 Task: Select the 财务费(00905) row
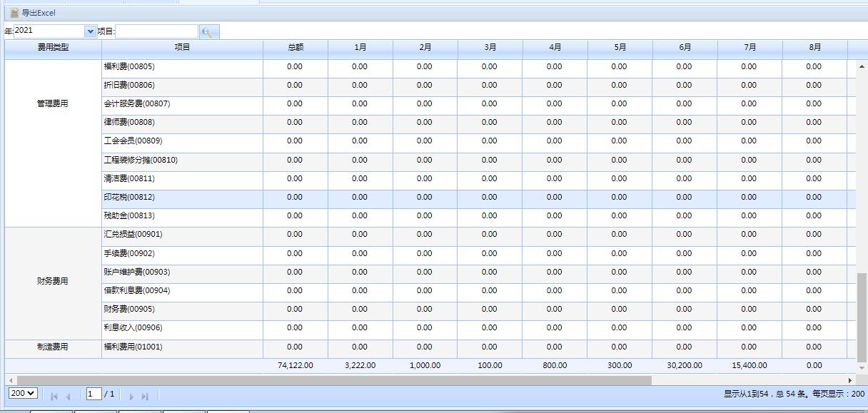(x=478, y=310)
